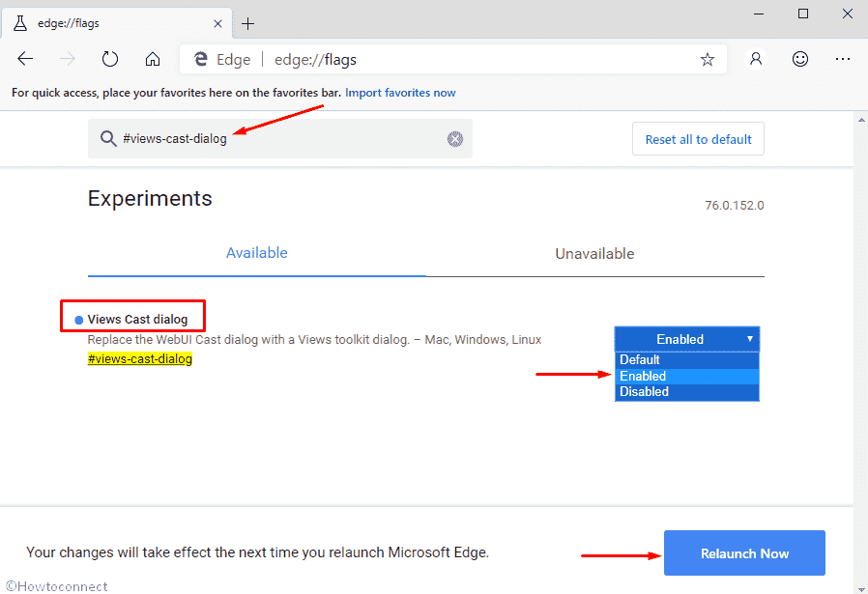Choose Enabled from the dropdown list
This screenshot has height=594, width=868.
pyautogui.click(x=687, y=376)
